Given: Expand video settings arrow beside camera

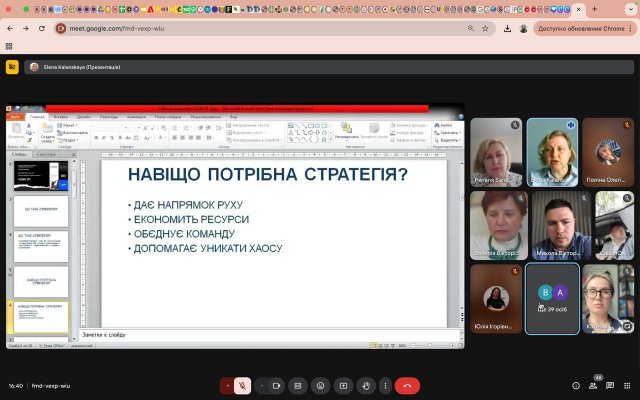Looking at the screenshot, I should point(260,385).
